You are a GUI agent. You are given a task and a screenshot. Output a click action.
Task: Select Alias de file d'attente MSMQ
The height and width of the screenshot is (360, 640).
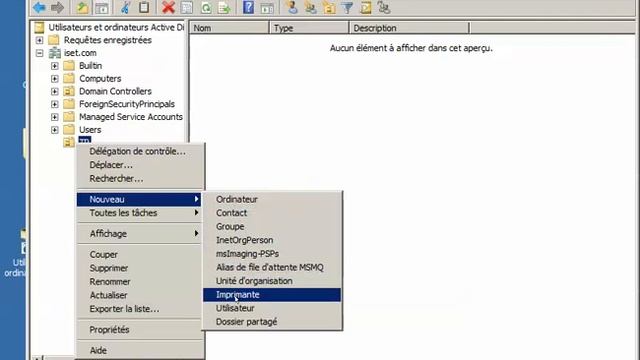272,267
